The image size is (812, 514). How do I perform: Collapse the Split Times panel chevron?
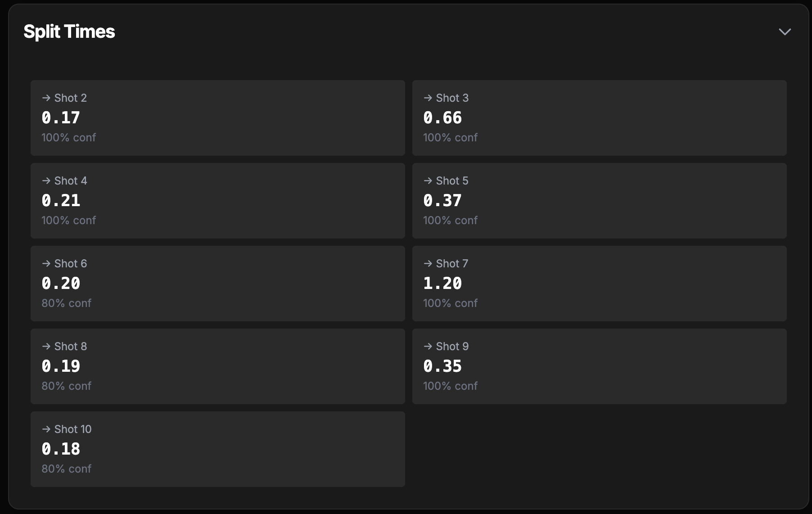pyautogui.click(x=785, y=32)
